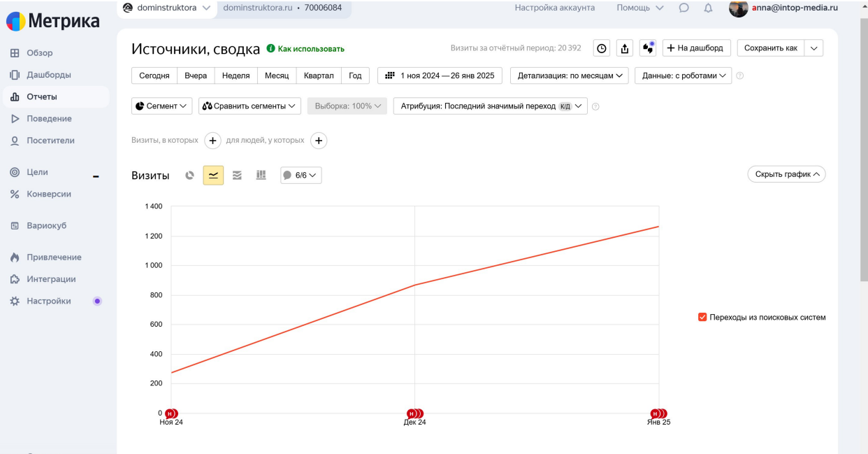
Task: Open the chat messages icon
Action: click(x=683, y=8)
